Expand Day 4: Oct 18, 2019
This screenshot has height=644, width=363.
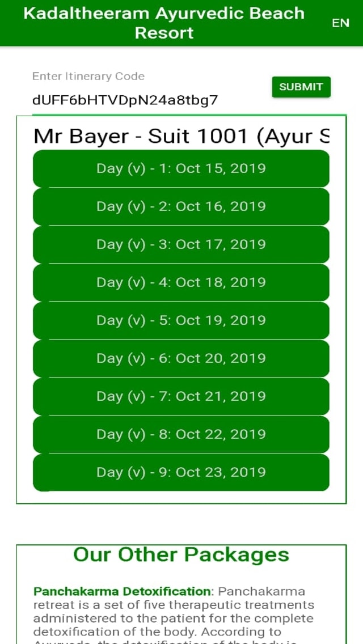click(181, 282)
